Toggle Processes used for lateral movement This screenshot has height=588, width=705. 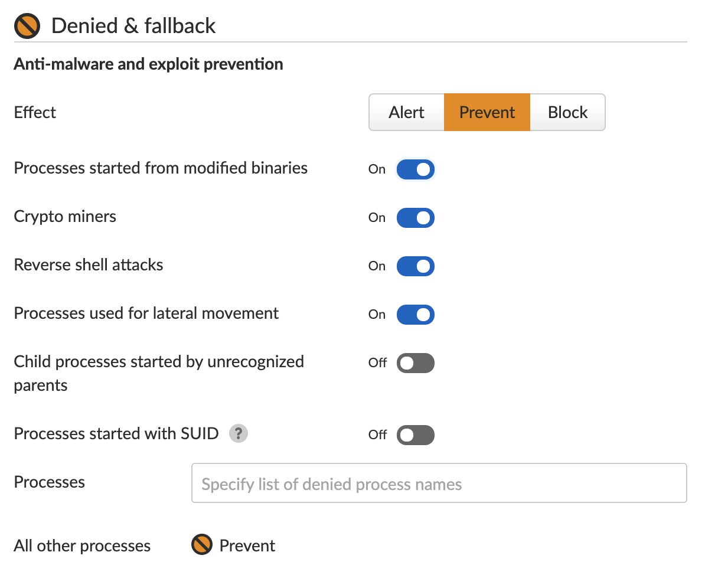tap(416, 315)
